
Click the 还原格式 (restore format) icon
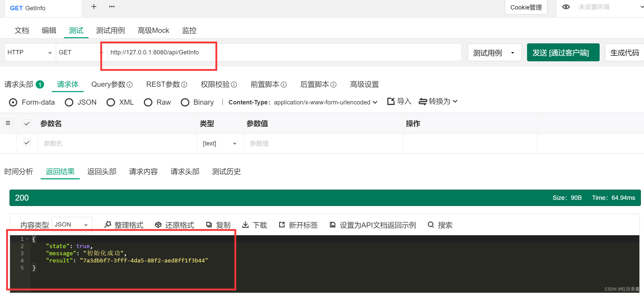(x=158, y=224)
